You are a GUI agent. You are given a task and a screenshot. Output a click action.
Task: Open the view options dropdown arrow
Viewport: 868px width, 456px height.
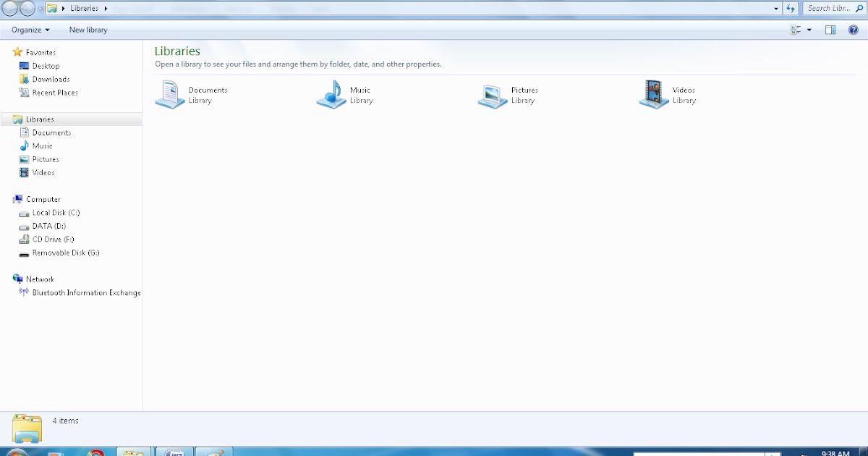[809, 30]
